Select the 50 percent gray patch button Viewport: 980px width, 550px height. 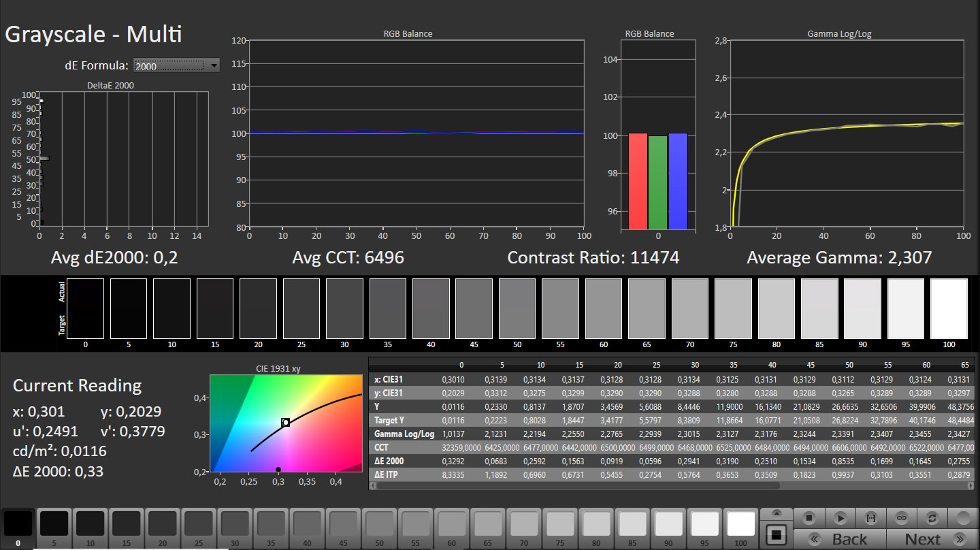pos(380,524)
